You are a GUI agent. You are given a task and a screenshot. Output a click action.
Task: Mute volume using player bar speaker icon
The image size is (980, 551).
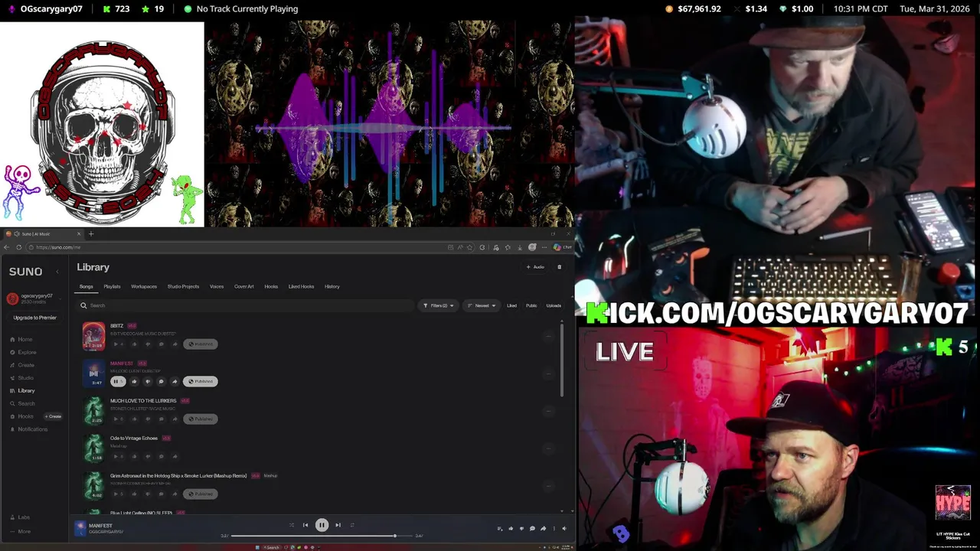click(x=564, y=528)
